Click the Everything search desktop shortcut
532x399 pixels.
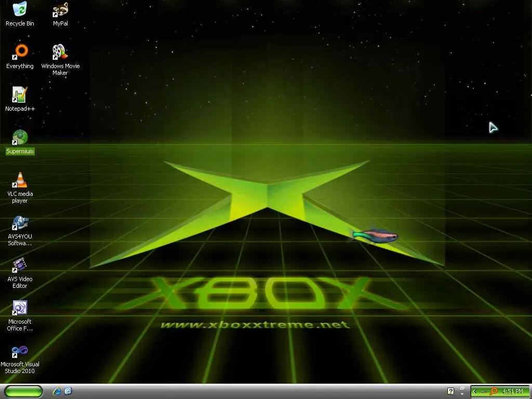click(x=20, y=57)
